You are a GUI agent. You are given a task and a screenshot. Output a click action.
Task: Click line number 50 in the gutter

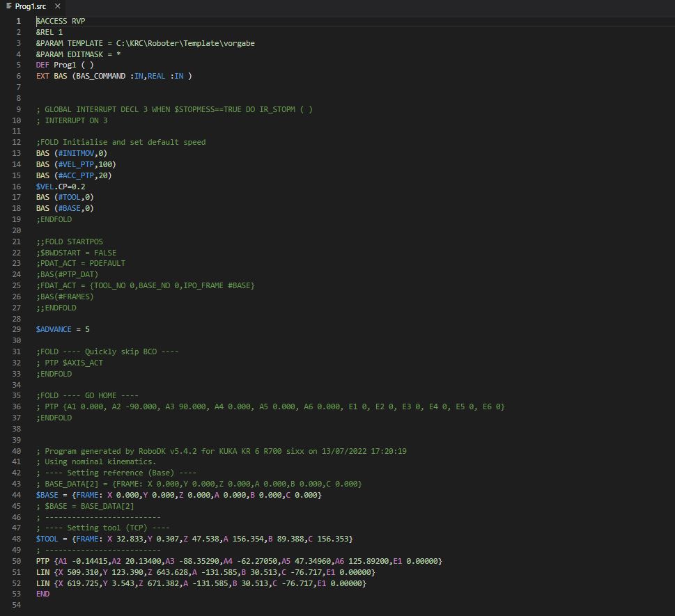tap(17, 561)
